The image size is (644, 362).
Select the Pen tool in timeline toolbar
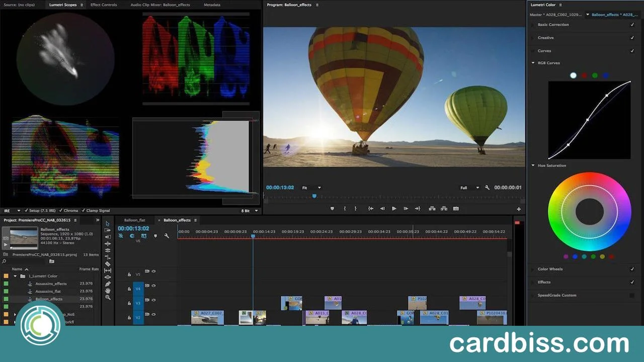tap(108, 284)
